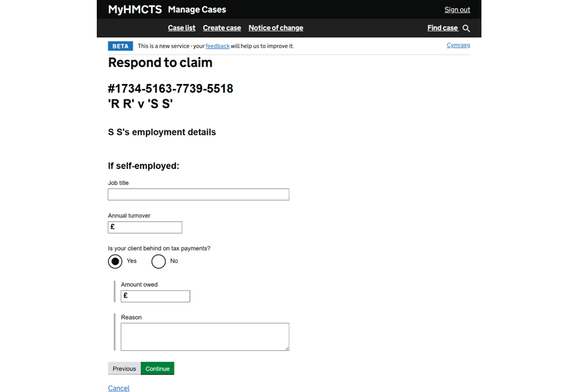This screenshot has height=392, width=588.
Task: Select Yes for behind on tax payments
Action: (115, 262)
